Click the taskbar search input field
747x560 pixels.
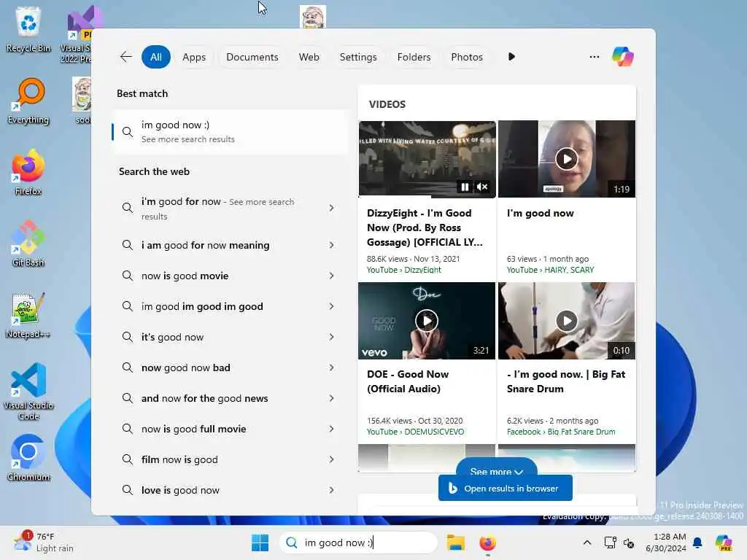(x=357, y=542)
